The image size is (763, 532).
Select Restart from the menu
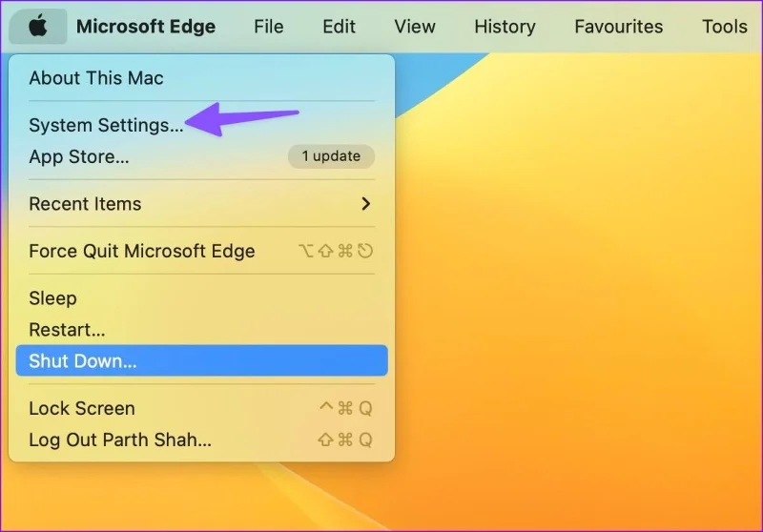click(x=201, y=330)
